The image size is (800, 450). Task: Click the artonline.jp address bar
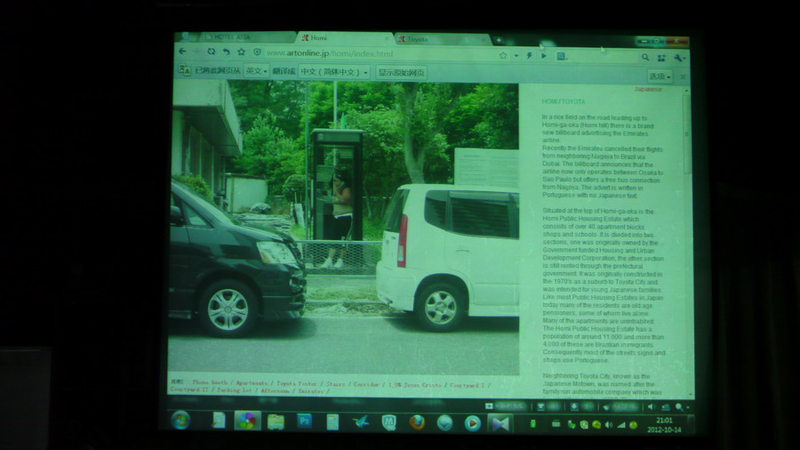[x=380, y=54]
